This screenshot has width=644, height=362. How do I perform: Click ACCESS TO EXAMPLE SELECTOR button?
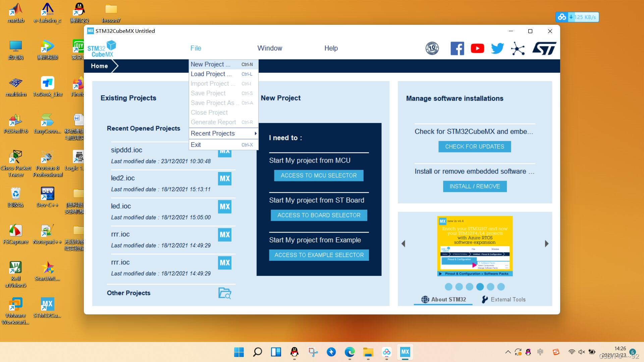(319, 255)
